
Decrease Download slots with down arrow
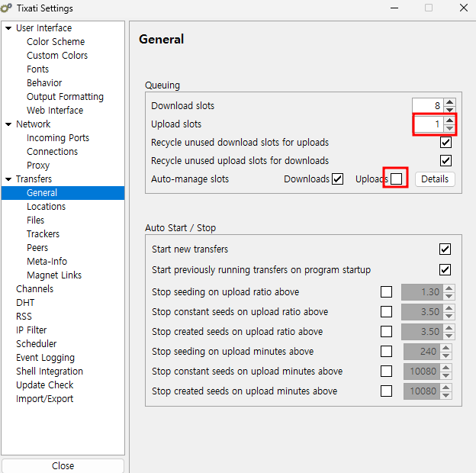(x=449, y=110)
